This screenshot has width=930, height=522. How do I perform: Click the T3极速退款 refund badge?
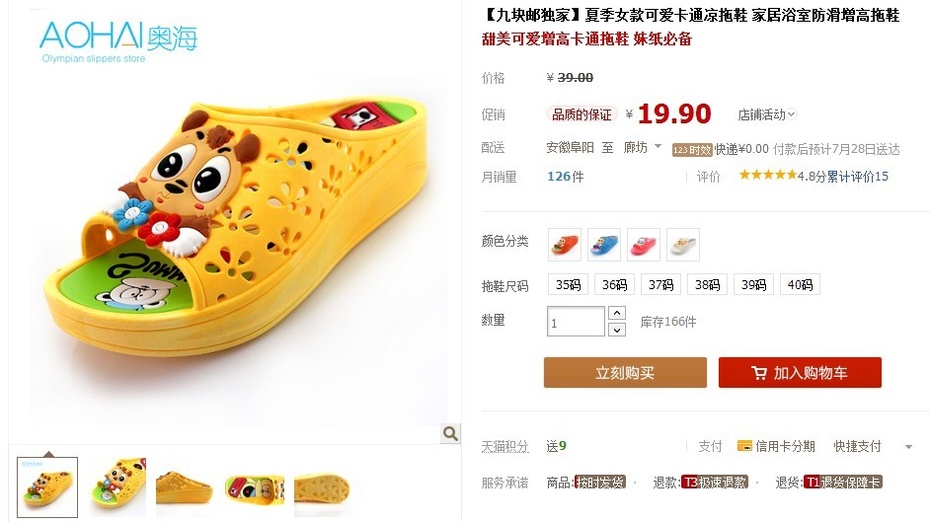[714, 482]
